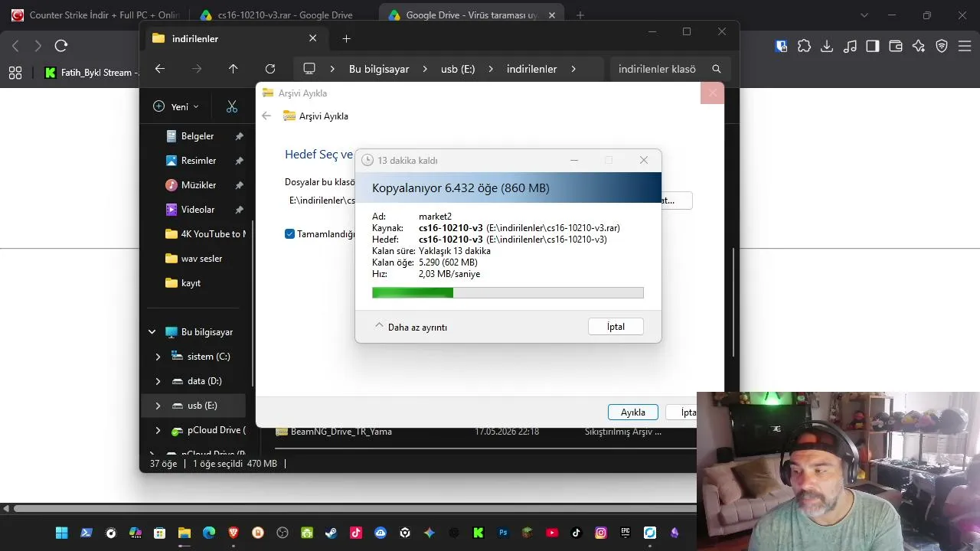The image size is (980, 551).
Task: Expand the sistem (C:) drive node
Action: pyautogui.click(x=158, y=357)
